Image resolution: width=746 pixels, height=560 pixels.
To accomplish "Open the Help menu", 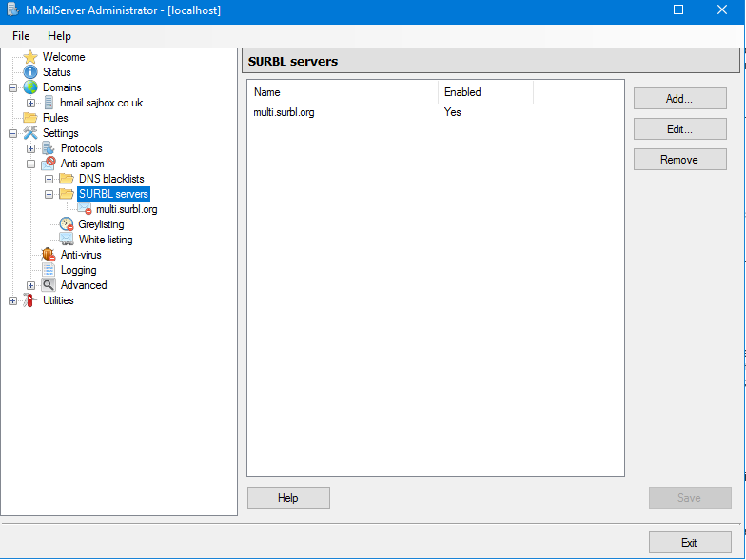I will click(59, 36).
